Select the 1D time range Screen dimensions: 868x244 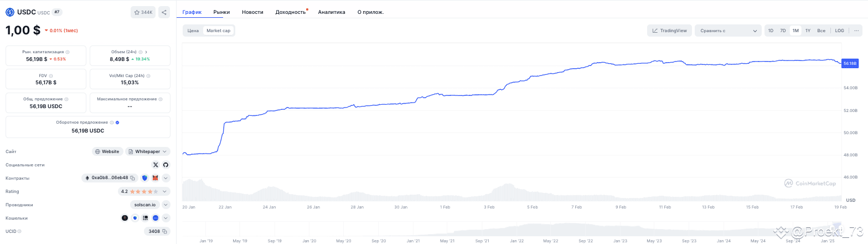click(x=771, y=30)
